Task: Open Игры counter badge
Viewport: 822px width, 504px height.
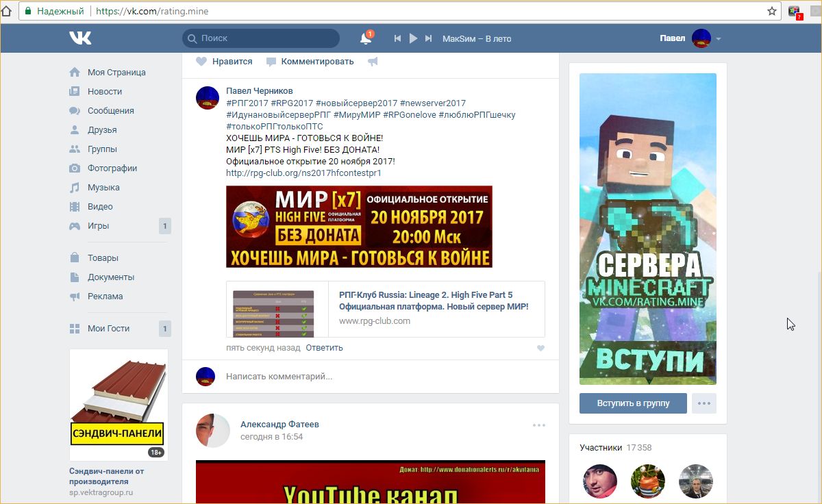Action: coord(164,226)
